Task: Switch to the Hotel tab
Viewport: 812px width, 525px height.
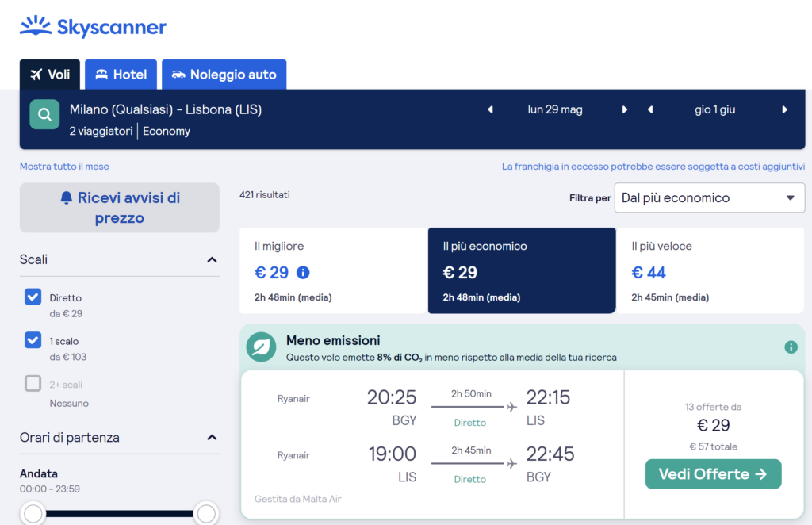Action: (121, 75)
